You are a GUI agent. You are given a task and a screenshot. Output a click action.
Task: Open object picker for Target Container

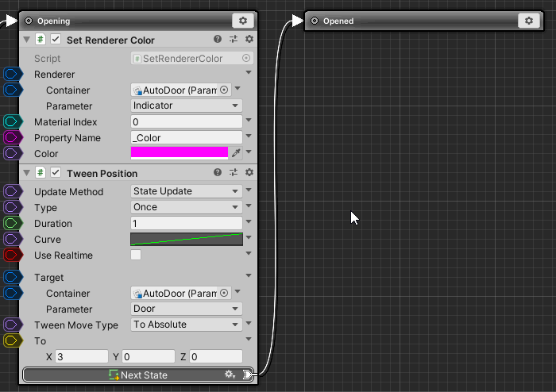click(224, 293)
